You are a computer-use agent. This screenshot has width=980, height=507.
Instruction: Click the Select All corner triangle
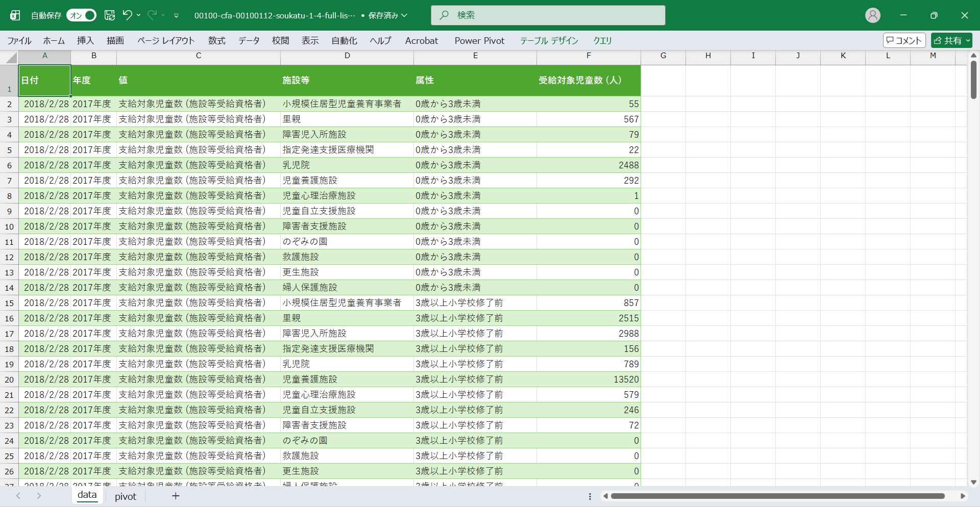pyautogui.click(x=11, y=58)
